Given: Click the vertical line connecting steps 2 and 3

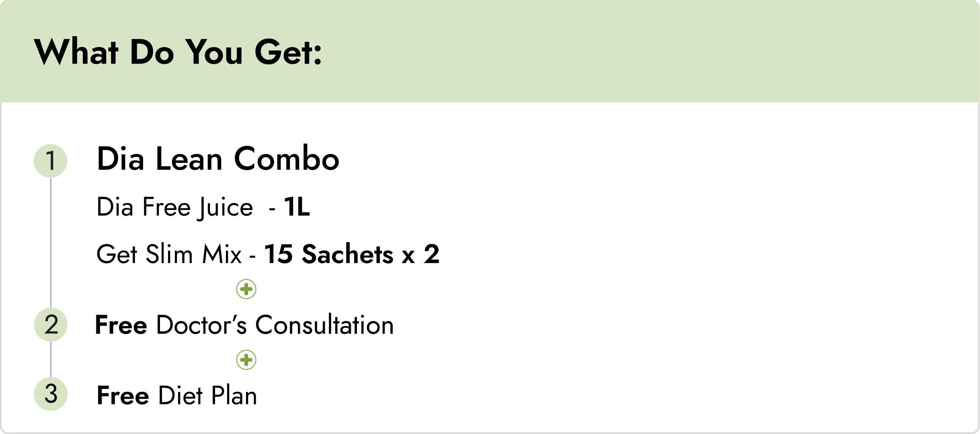Looking at the screenshot, I should pos(51,360).
